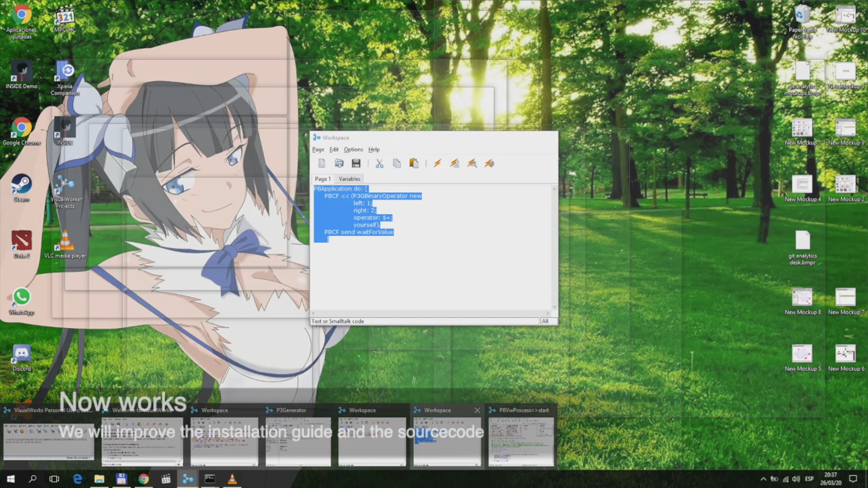Open the 'All' dropdown beside the search field
Image resolution: width=868 pixels, height=488 pixels.
[x=549, y=321]
